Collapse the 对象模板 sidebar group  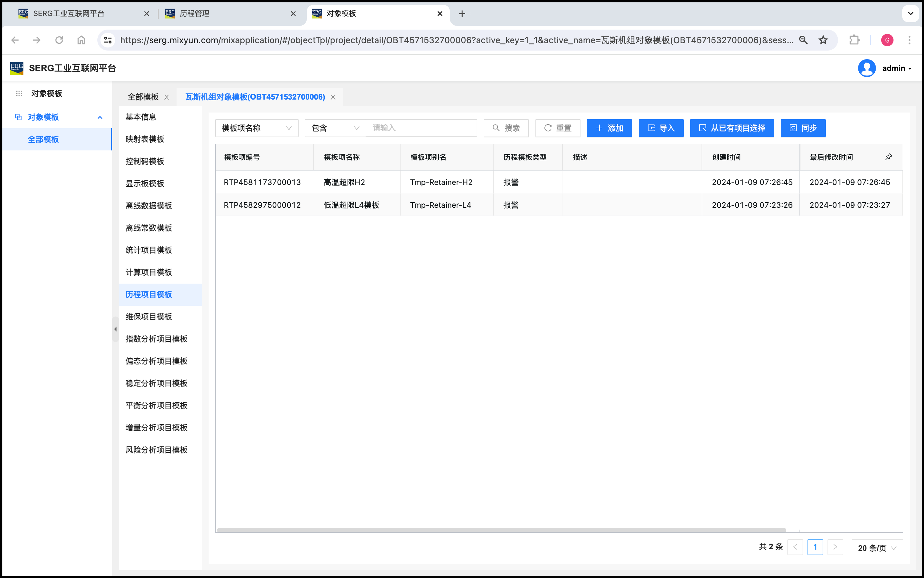point(100,117)
